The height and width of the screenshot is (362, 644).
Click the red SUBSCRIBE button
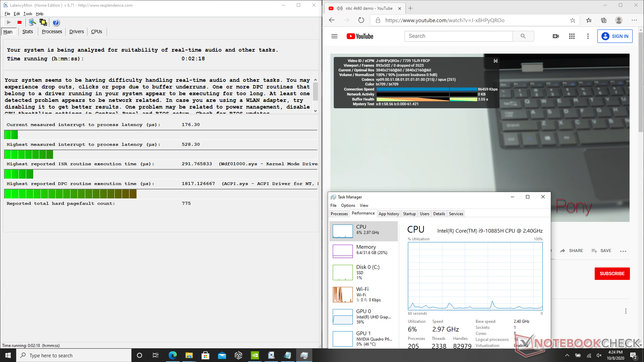(612, 274)
